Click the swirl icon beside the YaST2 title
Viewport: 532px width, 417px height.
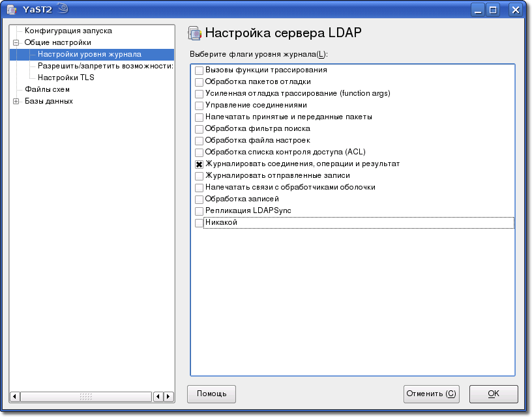click(x=63, y=8)
